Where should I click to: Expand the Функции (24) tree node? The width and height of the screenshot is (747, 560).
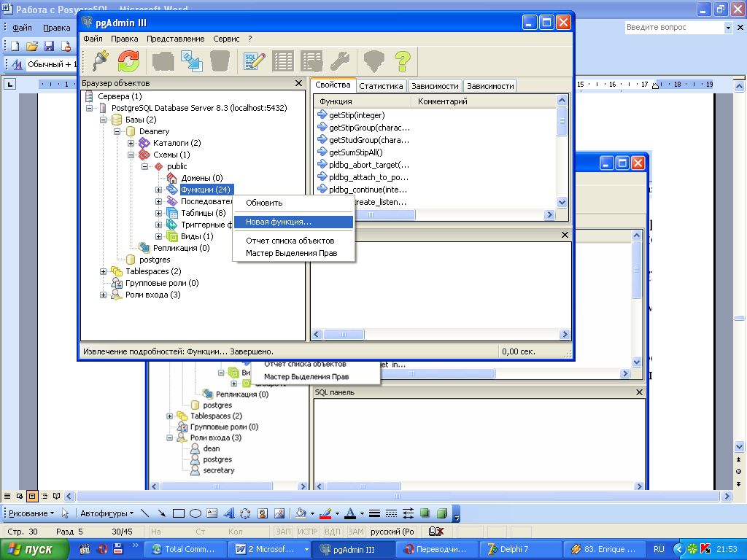pos(158,190)
